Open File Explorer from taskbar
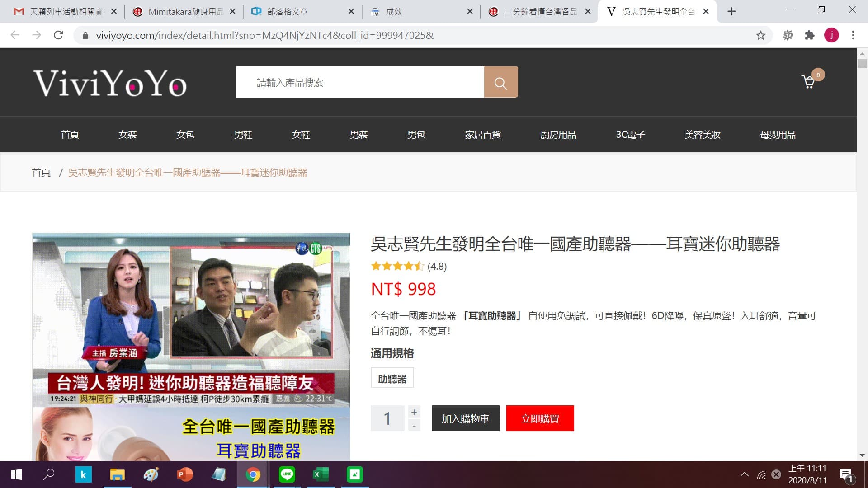 click(117, 474)
